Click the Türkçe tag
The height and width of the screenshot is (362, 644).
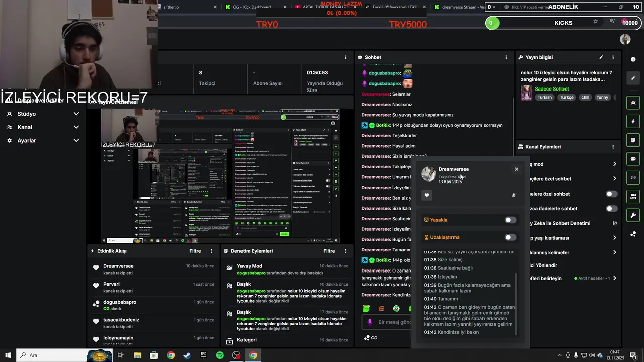tap(567, 97)
